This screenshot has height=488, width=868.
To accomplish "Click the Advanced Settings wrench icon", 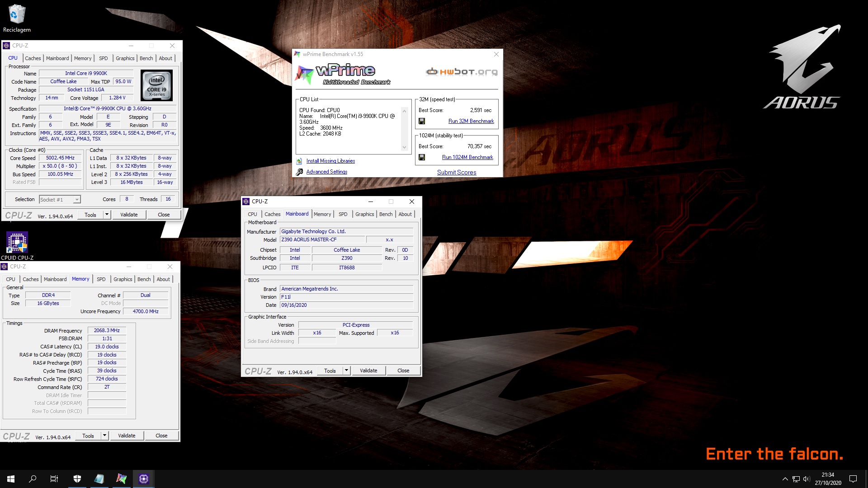I will pos(299,172).
